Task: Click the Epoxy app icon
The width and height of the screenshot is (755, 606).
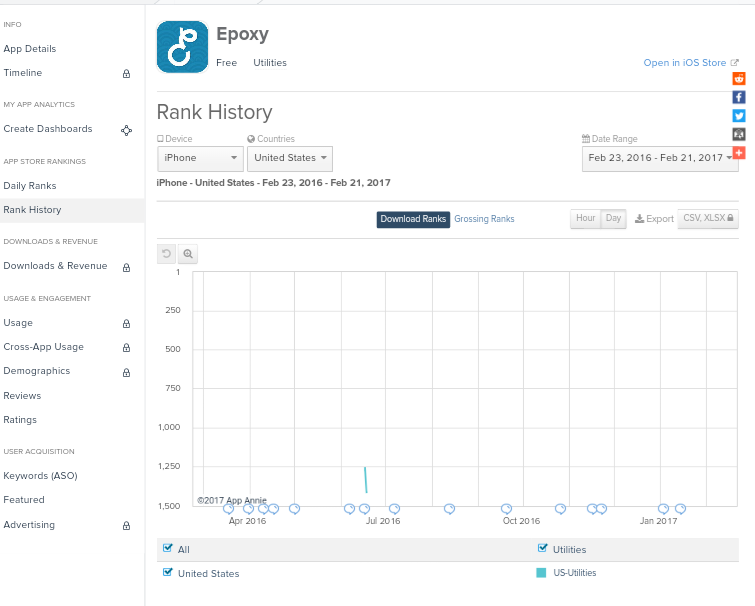Action: coord(182,47)
